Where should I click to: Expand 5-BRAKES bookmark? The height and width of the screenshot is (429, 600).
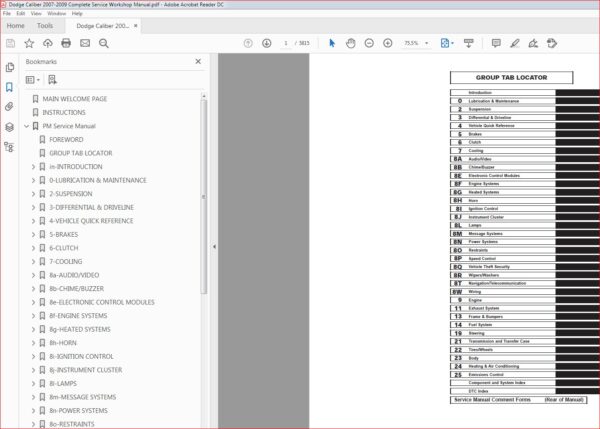pyautogui.click(x=33, y=235)
